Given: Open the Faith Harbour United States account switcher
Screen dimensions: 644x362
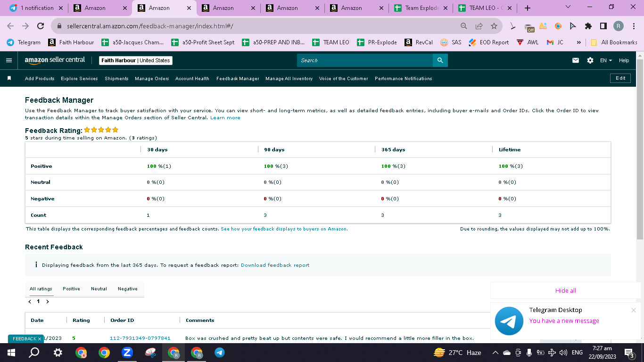Looking at the screenshot, I should click(x=136, y=60).
